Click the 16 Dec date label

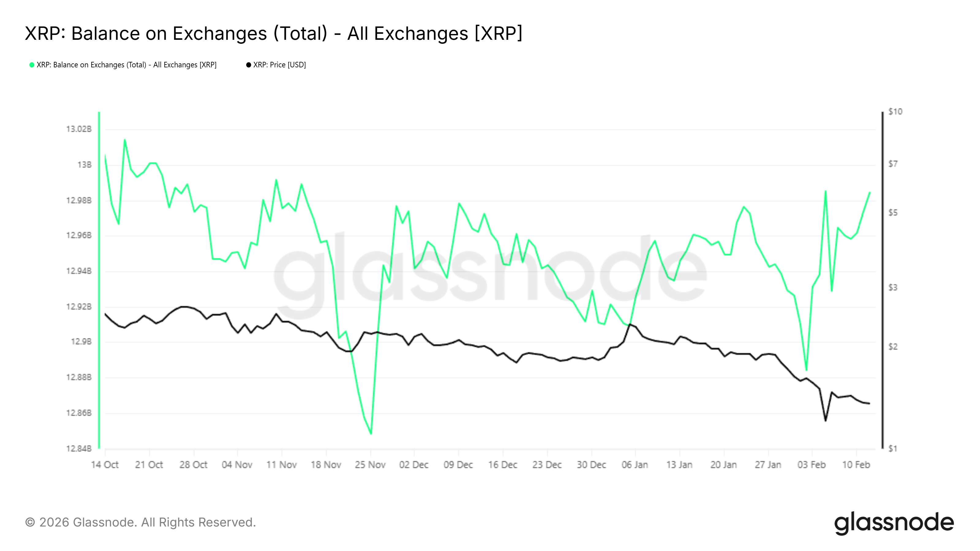503,465
